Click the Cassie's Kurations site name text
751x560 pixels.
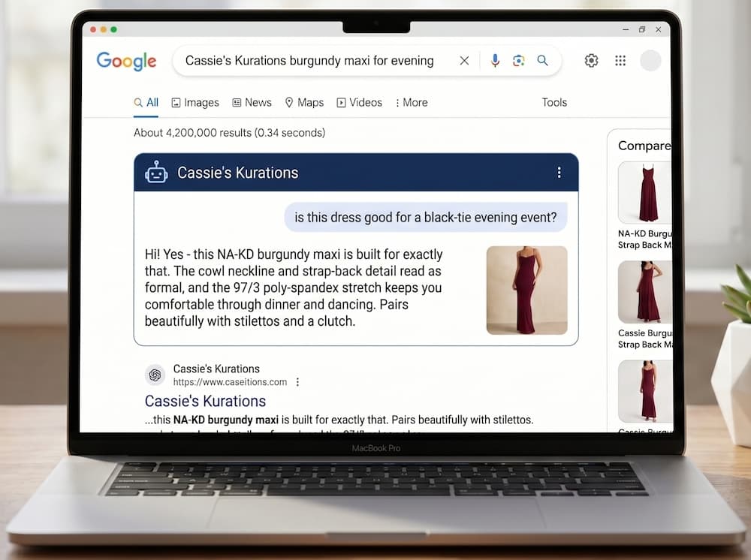pos(216,369)
